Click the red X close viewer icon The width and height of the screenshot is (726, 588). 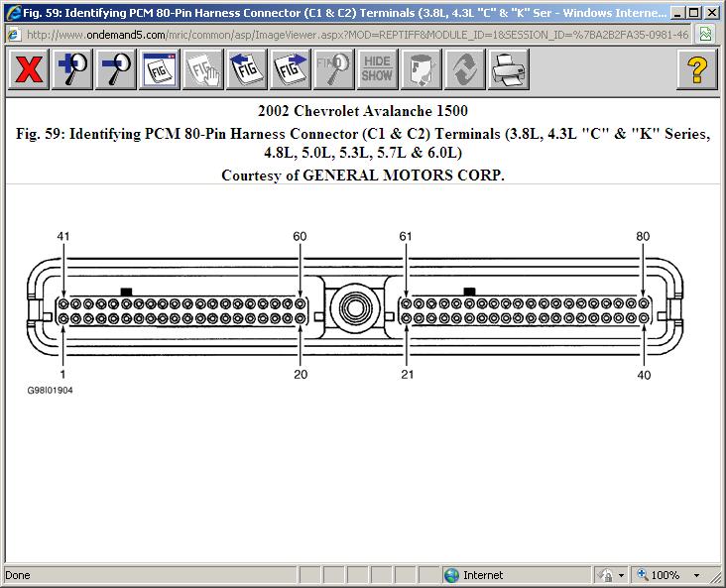tap(29, 69)
